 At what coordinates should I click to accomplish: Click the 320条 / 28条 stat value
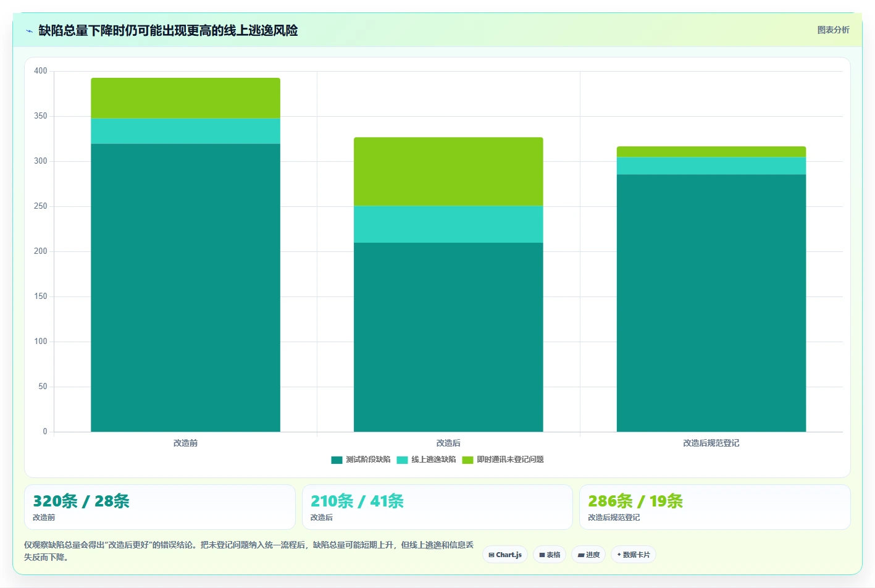pyautogui.click(x=81, y=501)
